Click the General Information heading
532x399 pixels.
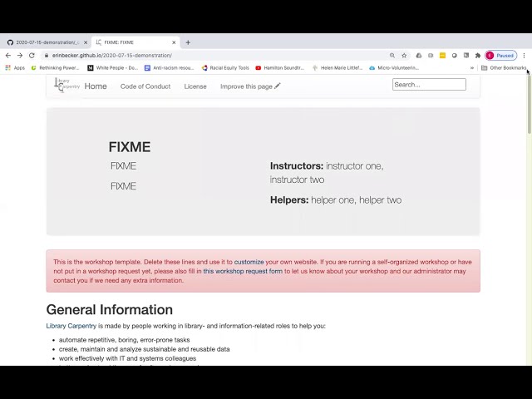point(109,310)
